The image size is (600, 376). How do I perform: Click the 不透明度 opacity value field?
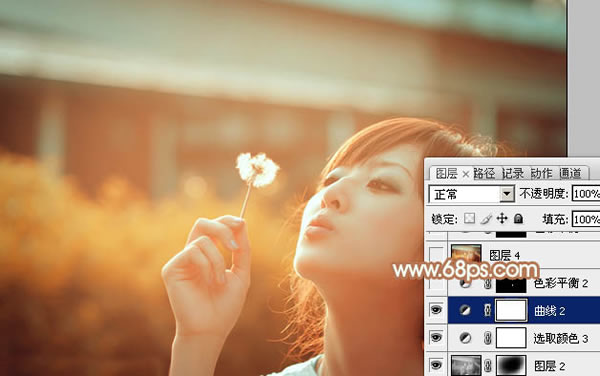[x=586, y=194]
